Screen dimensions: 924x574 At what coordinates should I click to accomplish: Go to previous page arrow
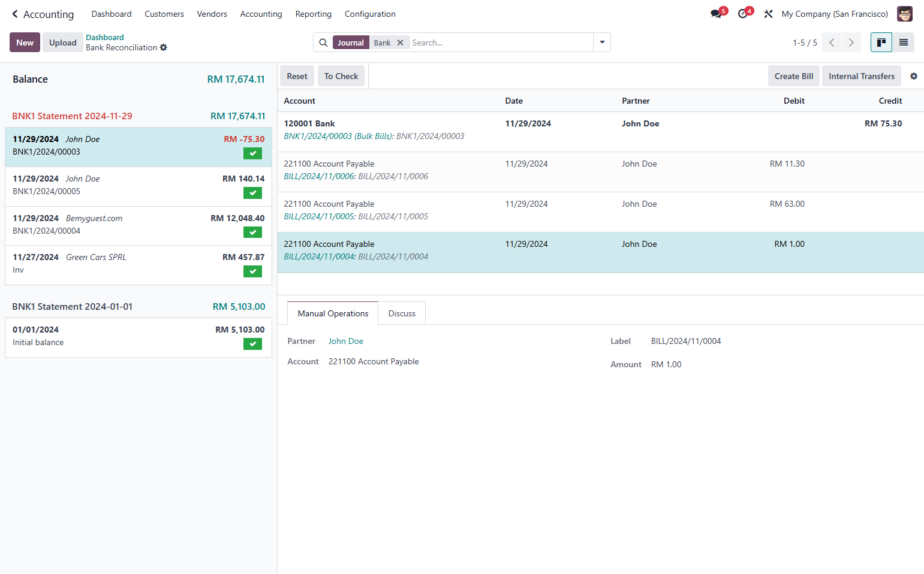[832, 43]
